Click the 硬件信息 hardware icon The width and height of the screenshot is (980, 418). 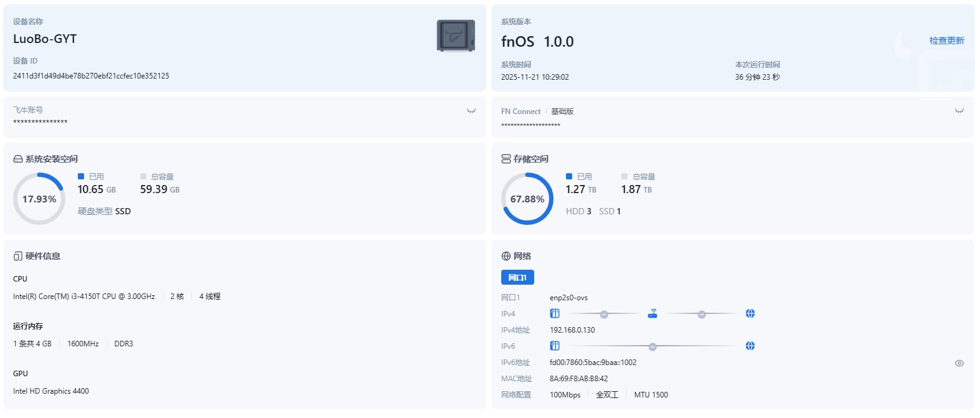tap(18, 257)
